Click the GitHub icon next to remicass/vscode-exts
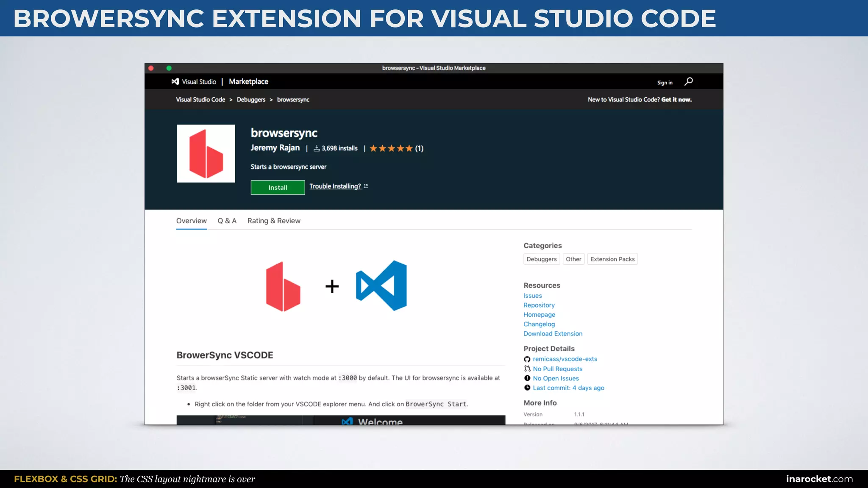The width and height of the screenshot is (868, 488). 527,359
